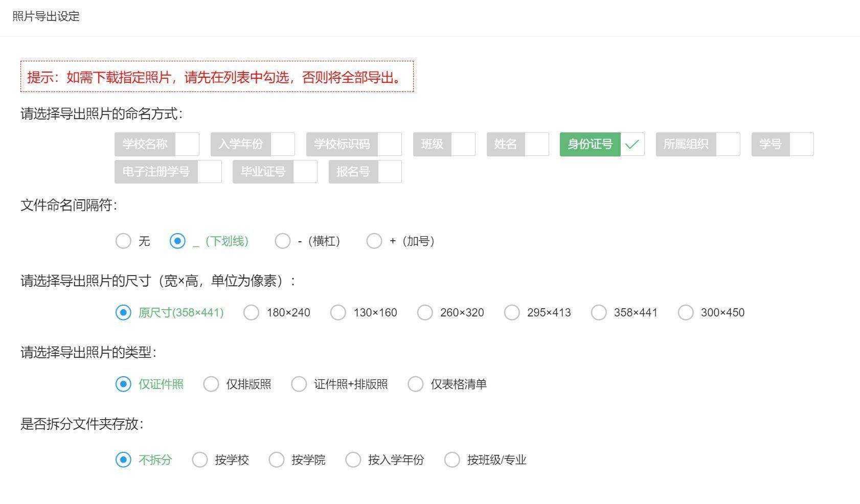Choose 无 as the filename separator

(x=123, y=241)
